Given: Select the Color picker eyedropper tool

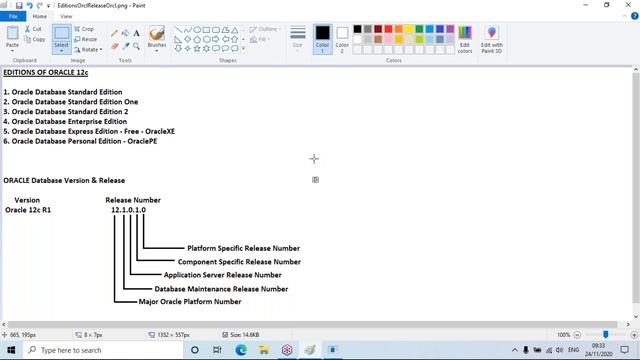Looking at the screenshot, I should 125,46.
